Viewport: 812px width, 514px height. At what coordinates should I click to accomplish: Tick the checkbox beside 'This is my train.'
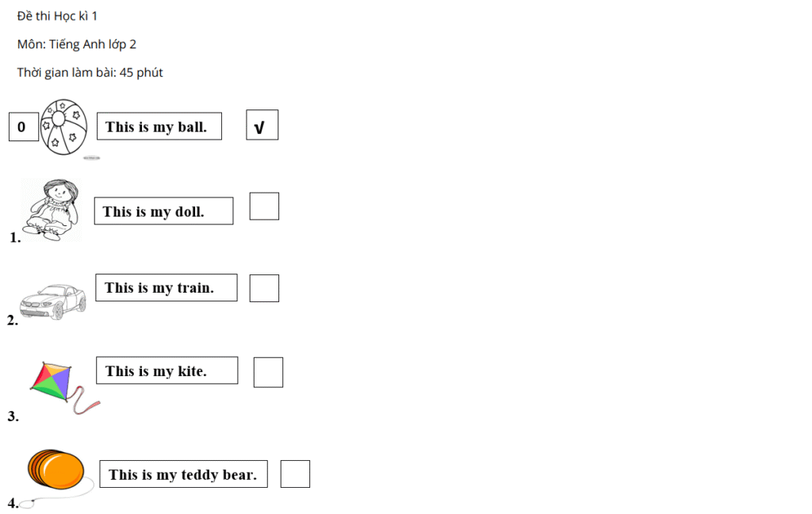click(264, 288)
